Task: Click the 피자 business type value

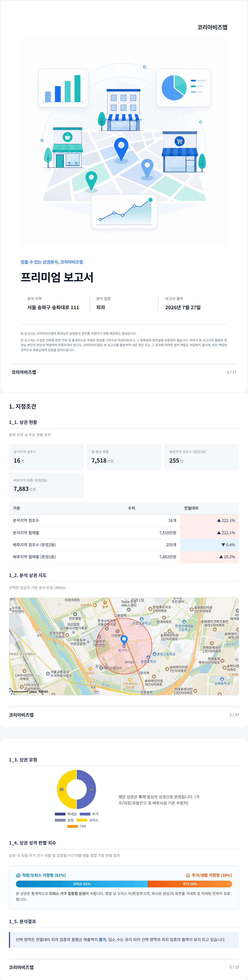Action: [101, 307]
